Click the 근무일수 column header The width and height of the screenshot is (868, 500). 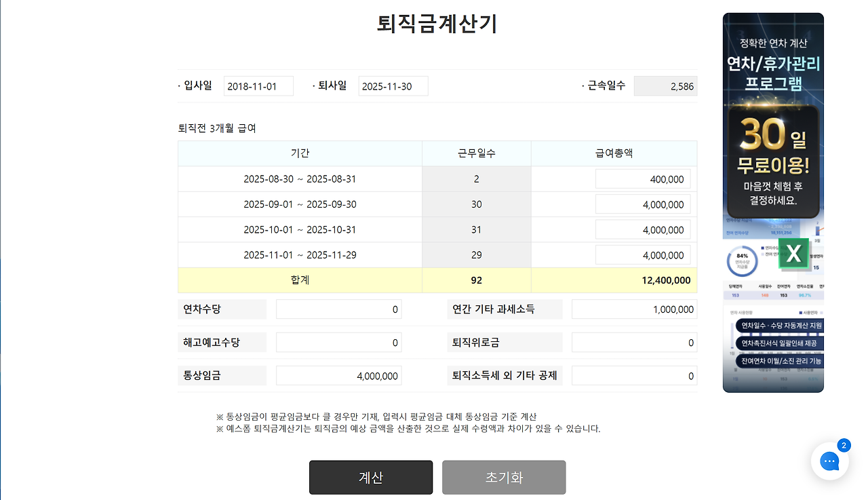[x=477, y=153]
